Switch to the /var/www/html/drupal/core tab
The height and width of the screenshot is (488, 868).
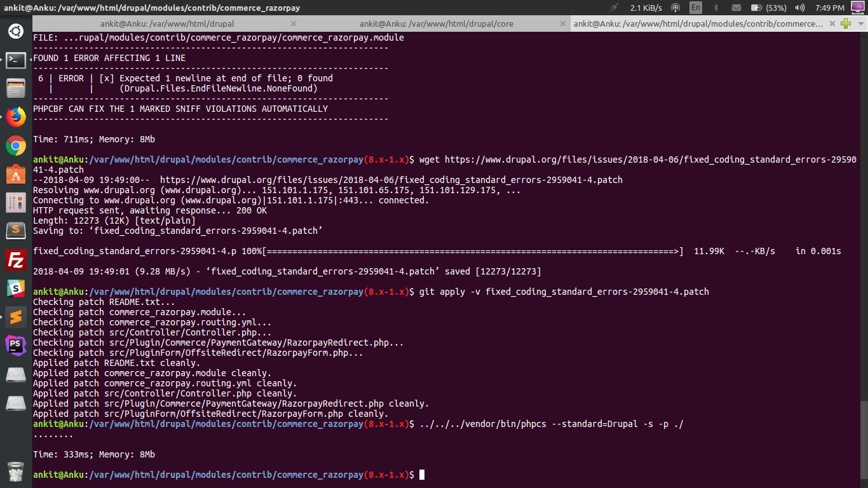click(436, 24)
